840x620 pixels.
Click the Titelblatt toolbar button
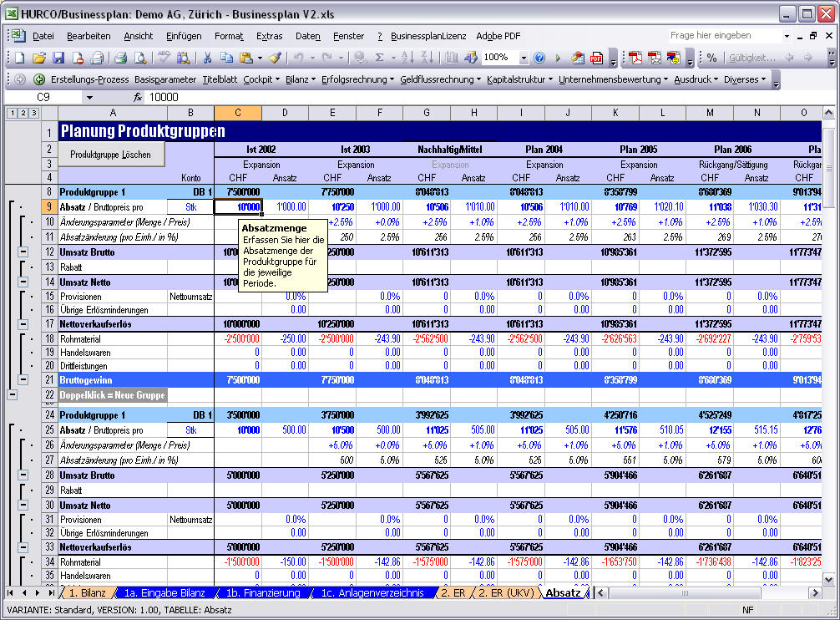click(220, 79)
